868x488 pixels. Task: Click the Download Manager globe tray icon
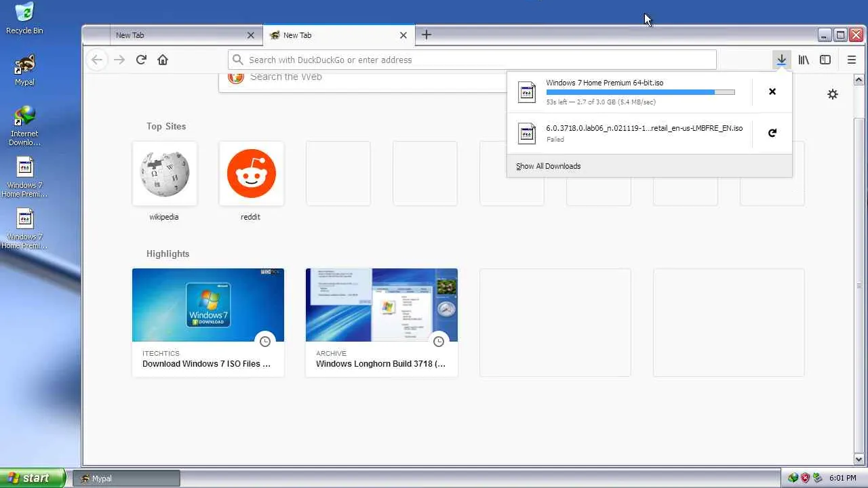click(793, 478)
